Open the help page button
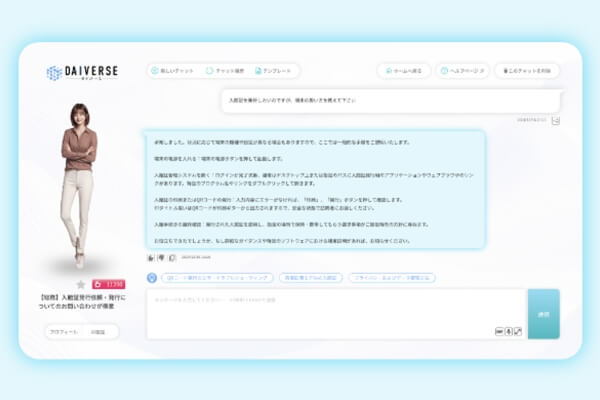 click(x=462, y=71)
